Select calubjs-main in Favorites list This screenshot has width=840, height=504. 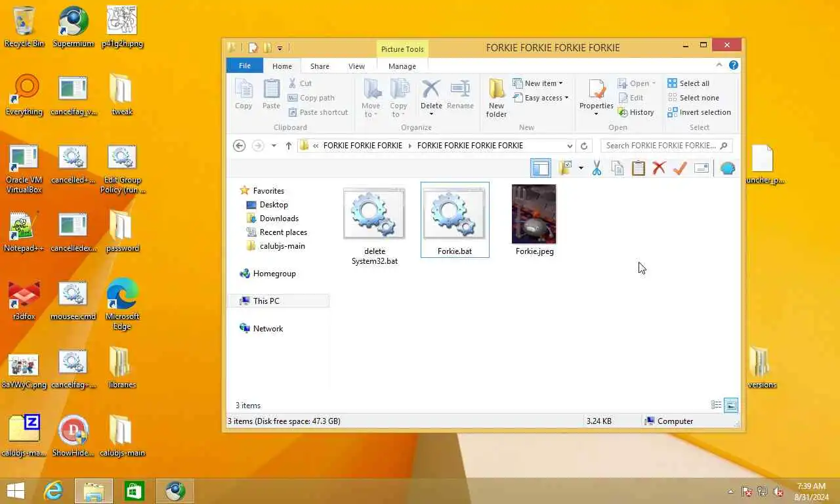coord(282,246)
